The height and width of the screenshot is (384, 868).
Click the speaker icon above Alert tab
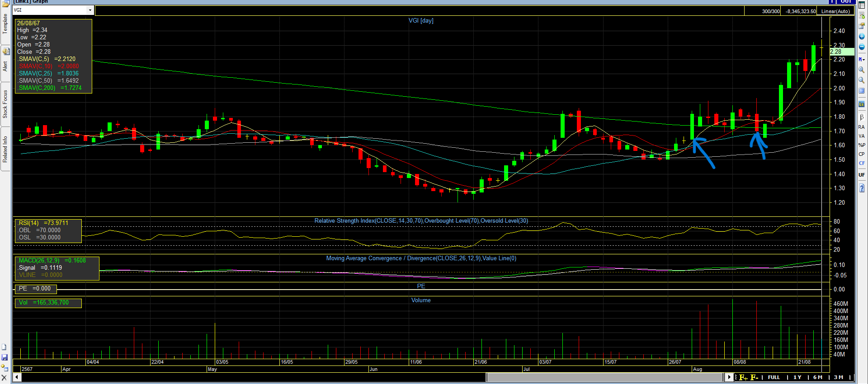click(6, 51)
